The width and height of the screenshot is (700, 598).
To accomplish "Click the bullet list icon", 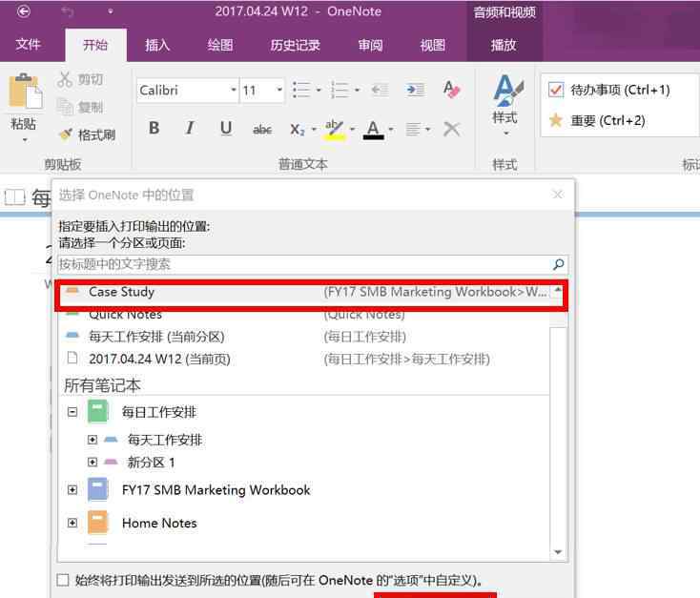I will tap(301, 90).
